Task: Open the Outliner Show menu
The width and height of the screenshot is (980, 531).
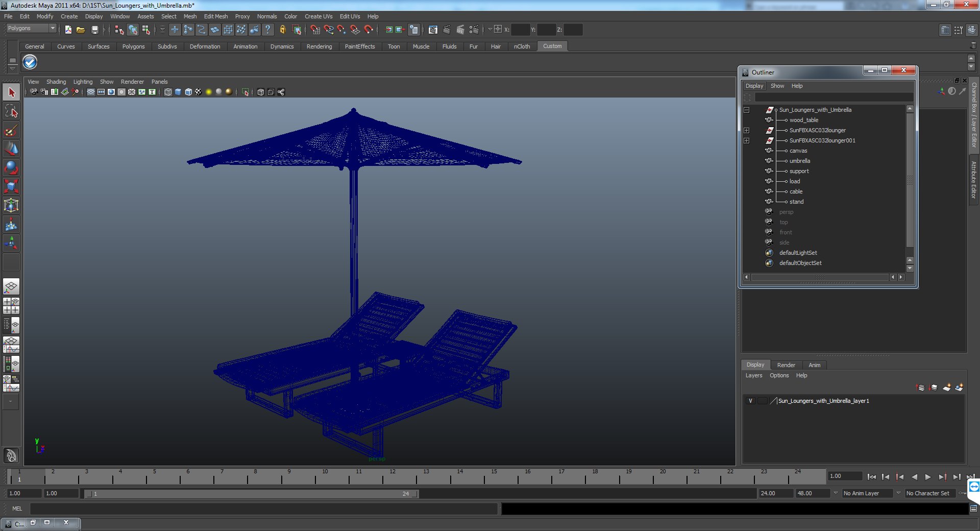Action: (x=777, y=86)
